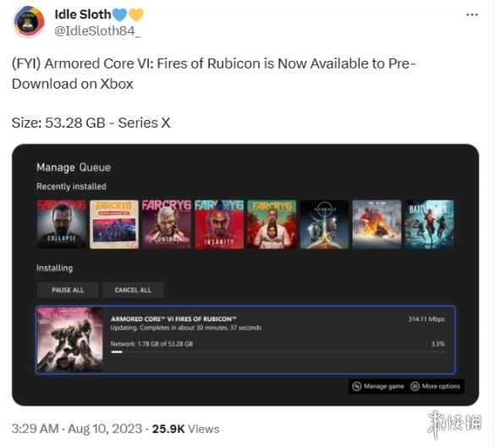Open the @IdleSloth84_ handle link
Image resolution: width=494 pixels, height=448 pixels.
(x=97, y=31)
